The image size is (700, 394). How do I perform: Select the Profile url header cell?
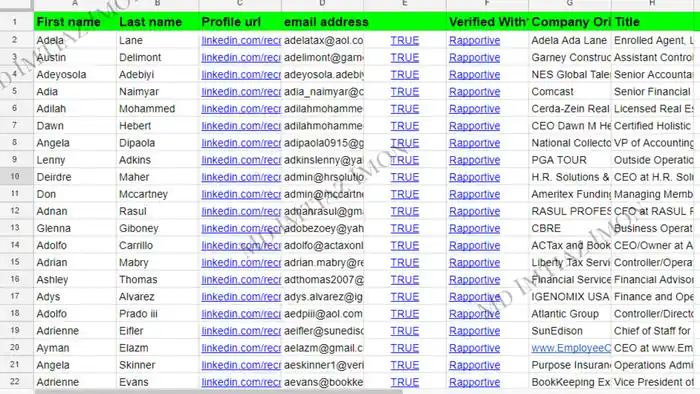click(x=240, y=22)
